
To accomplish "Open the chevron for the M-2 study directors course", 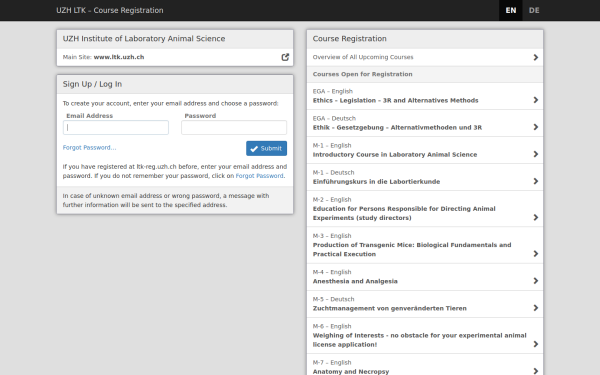I will coord(536,217).
